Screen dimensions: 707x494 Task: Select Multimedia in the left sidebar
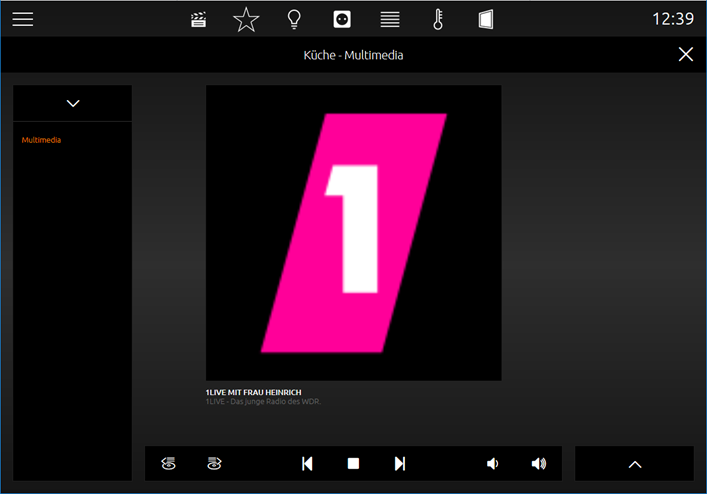coord(41,140)
